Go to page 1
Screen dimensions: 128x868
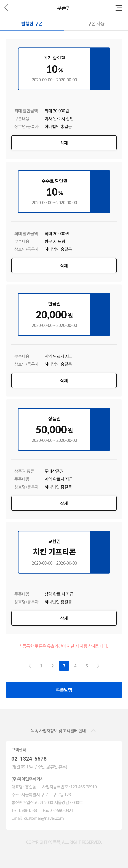pyautogui.click(x=41, y=665)
